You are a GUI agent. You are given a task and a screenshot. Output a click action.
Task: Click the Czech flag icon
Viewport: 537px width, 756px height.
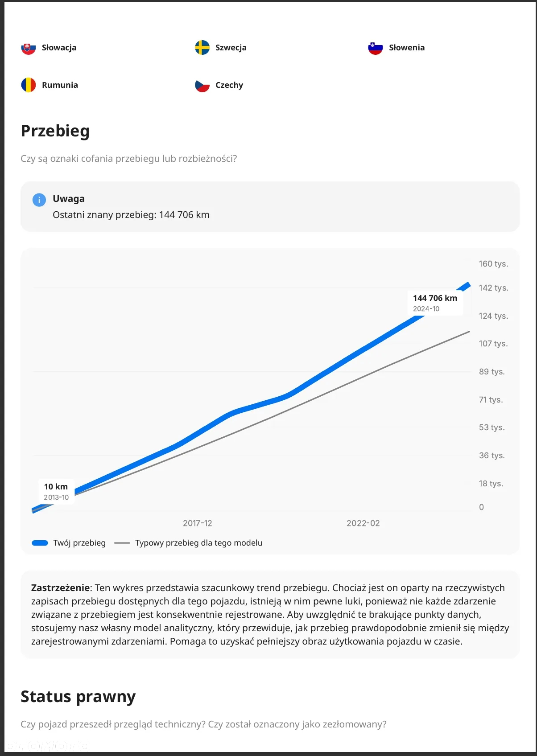pyautogui.click(x=202, y=85)
